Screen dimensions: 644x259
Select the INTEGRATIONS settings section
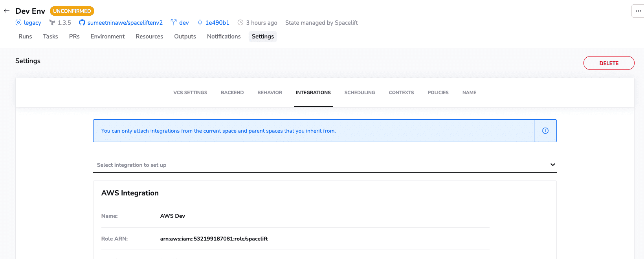tap(313, 93)
